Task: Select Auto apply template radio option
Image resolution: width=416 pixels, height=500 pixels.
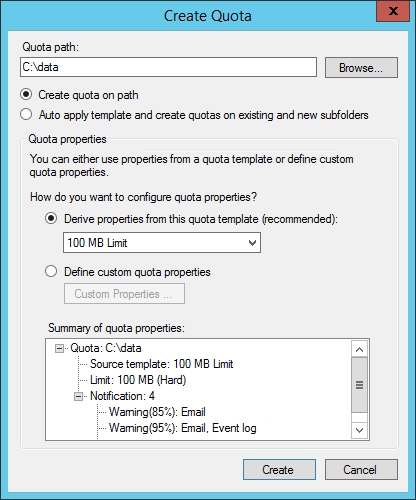Action: (x=26, y=114)
